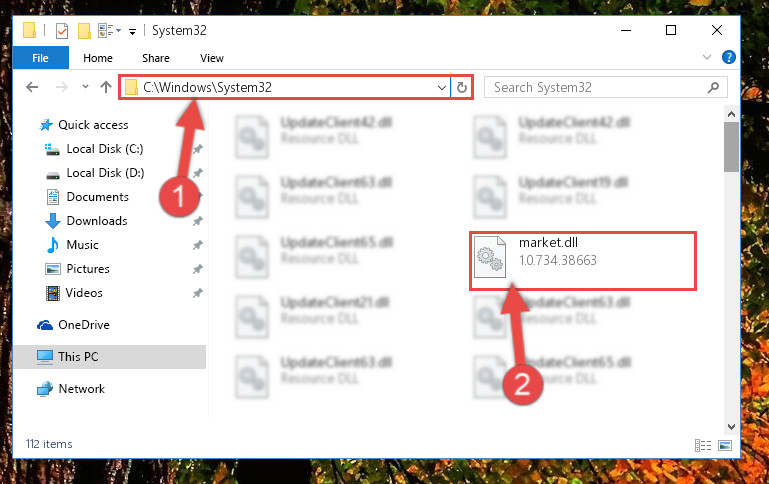This screenshot has height=484, width=769.
Task: Switch to the View ribbon tab
Action: tap(211, 58)
